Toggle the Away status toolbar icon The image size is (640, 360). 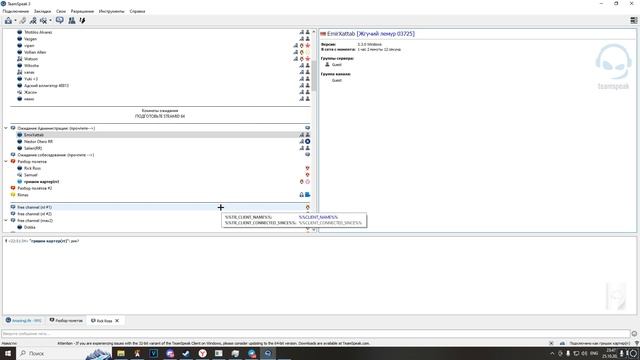[33, 20]
